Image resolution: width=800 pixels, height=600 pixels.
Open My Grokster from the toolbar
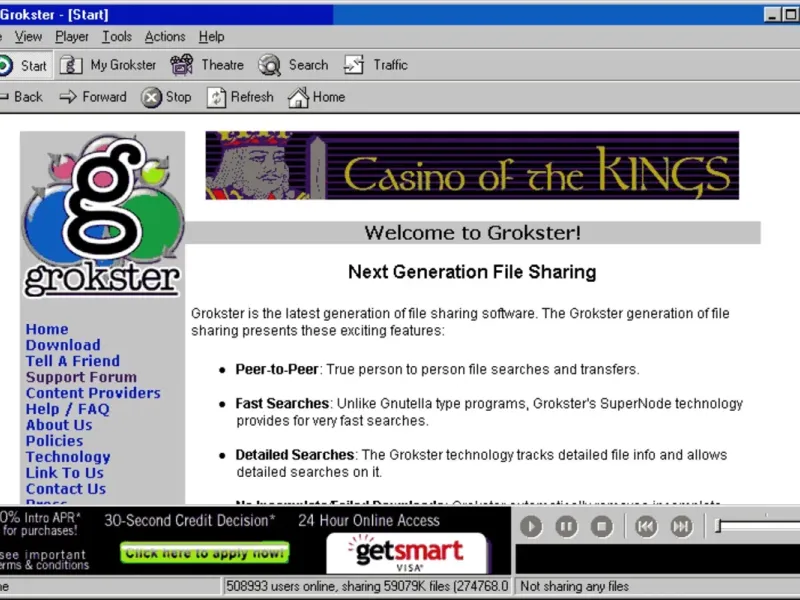(x=108, y=65)
